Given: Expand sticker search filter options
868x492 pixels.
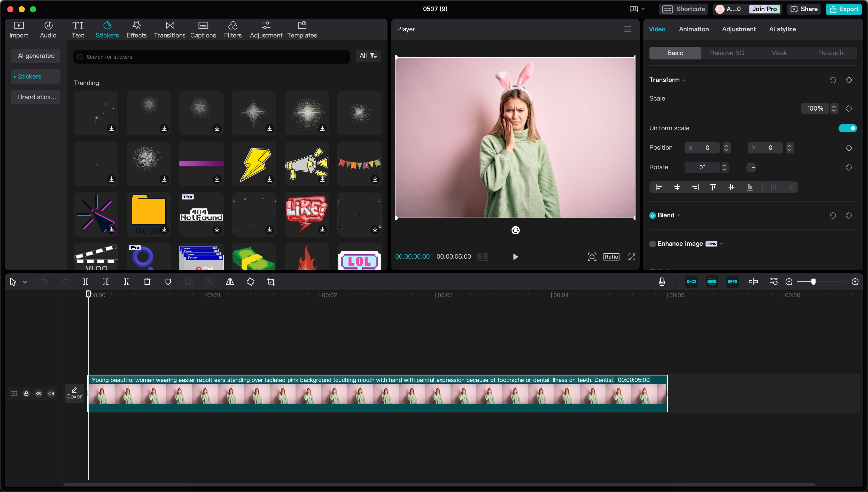Looking at the screenshot, I should point(368,56).
